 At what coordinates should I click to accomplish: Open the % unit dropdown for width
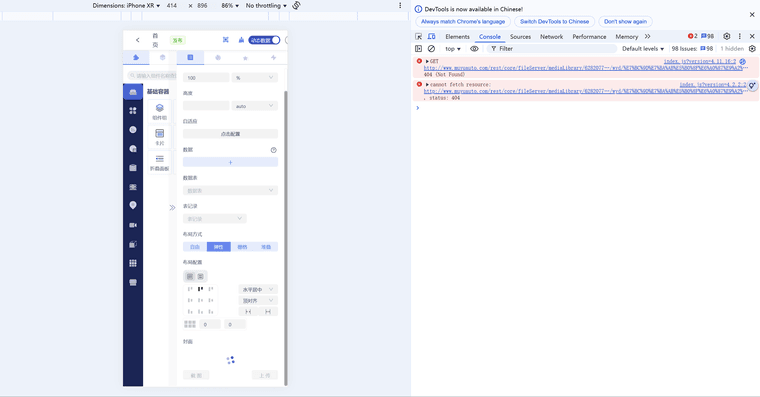point(254,78)
